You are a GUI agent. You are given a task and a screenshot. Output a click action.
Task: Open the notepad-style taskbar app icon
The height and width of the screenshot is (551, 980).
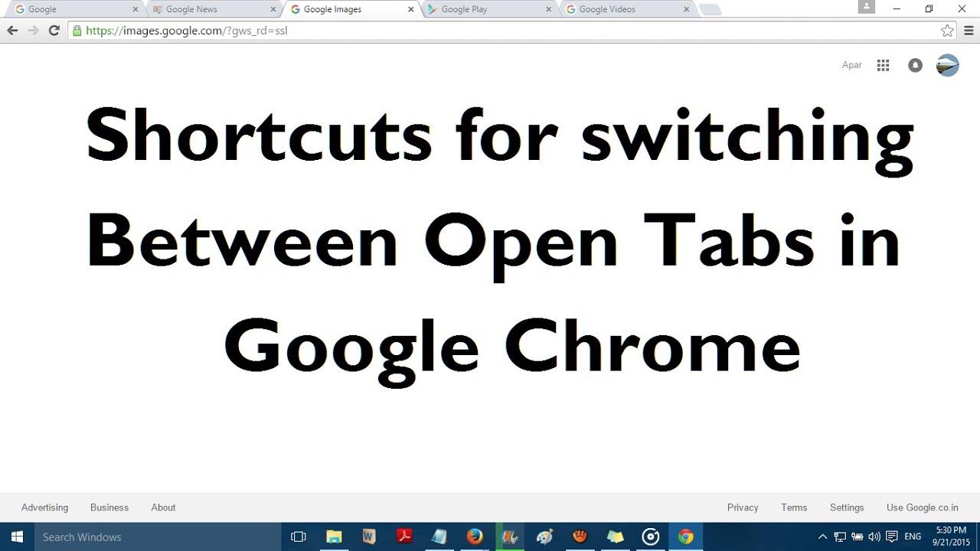(439, 537)
